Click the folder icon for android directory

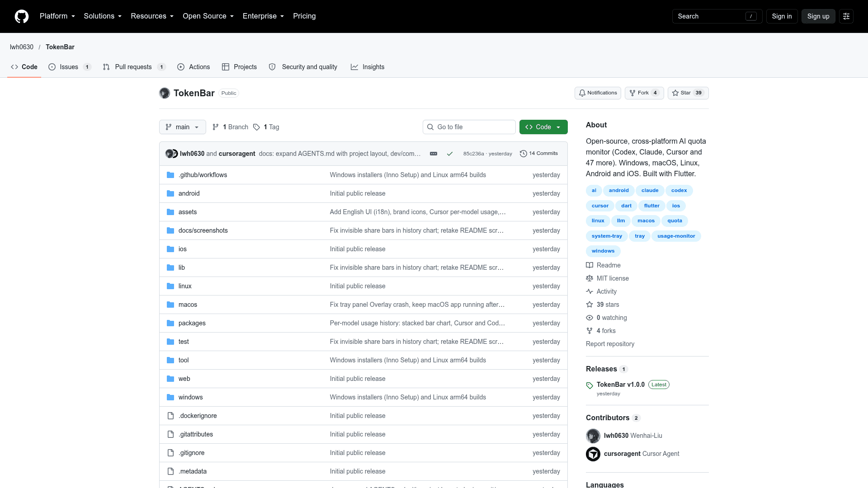tap(170, 193)
